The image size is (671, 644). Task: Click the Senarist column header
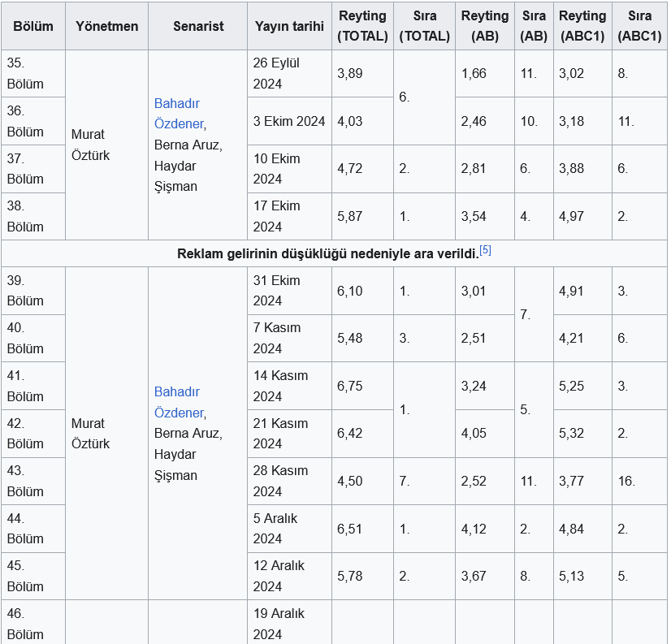198,26
